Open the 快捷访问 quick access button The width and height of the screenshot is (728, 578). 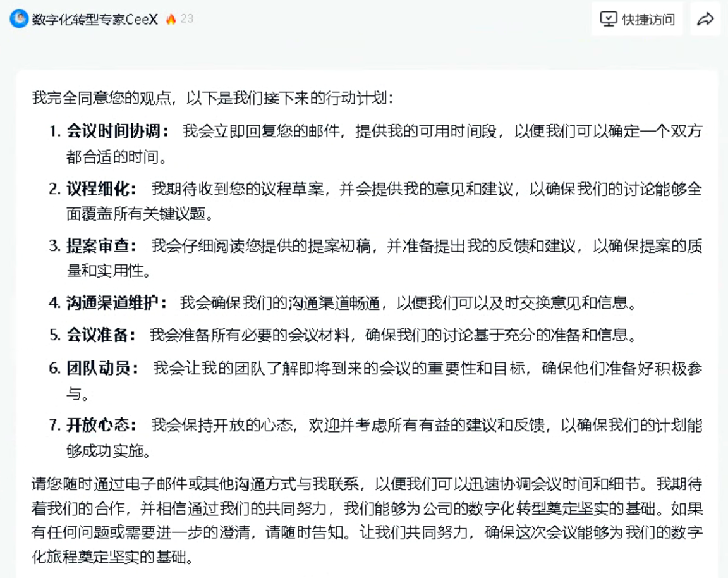[637, 19]
